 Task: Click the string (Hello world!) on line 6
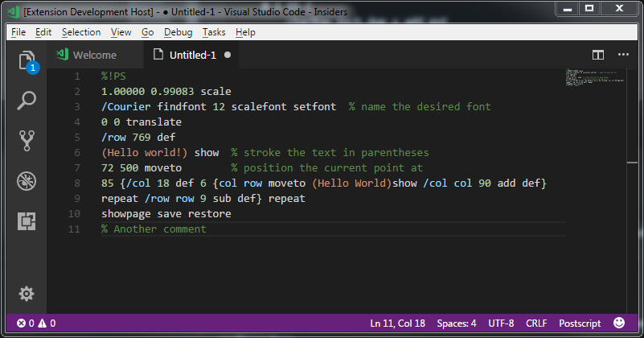coord(144,153)
